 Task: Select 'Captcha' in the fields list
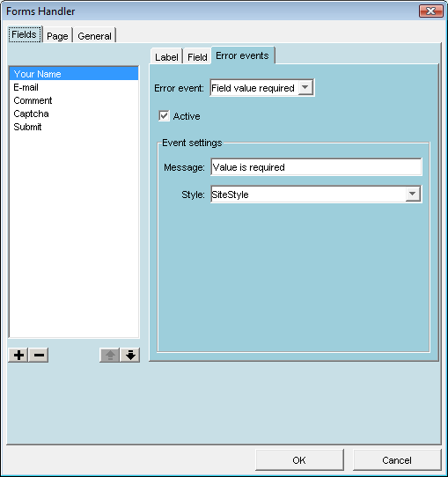coord(74,114)
